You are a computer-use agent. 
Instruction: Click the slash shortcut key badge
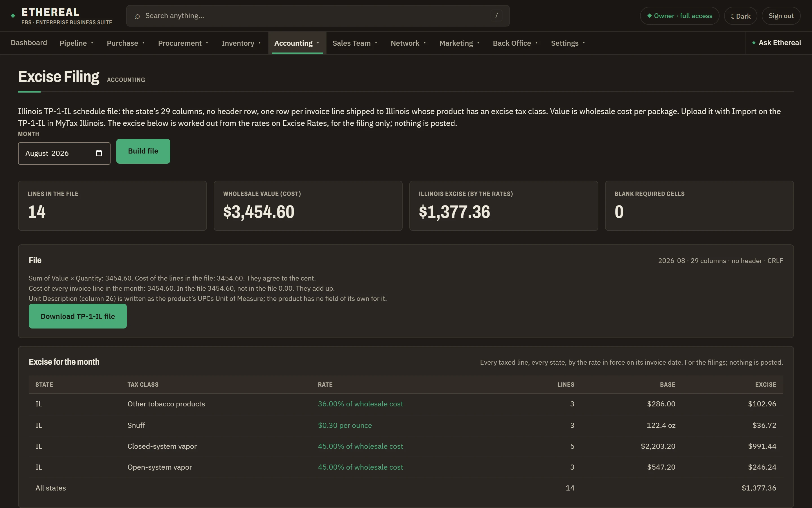[x=496, y=16]
